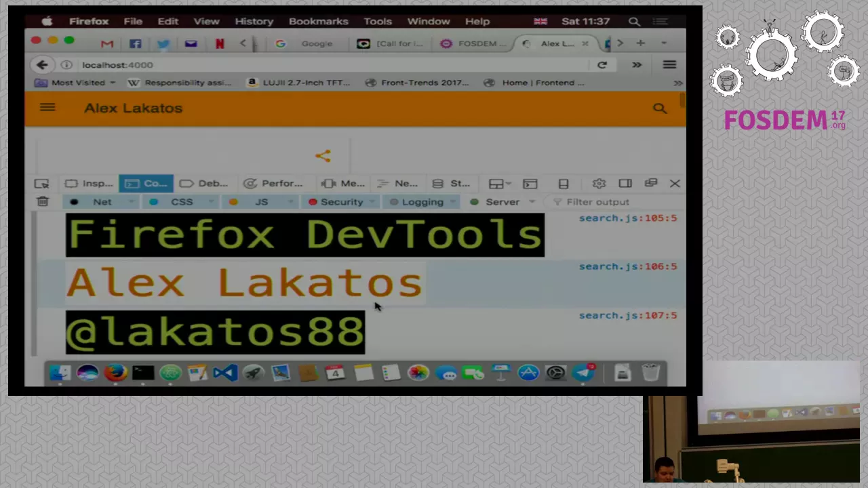The height and width of the screenshot is (488, 868).
Task: Open the LUJII 2.7-Inch TFT bookmark
Action: click(x=299, y=83)
